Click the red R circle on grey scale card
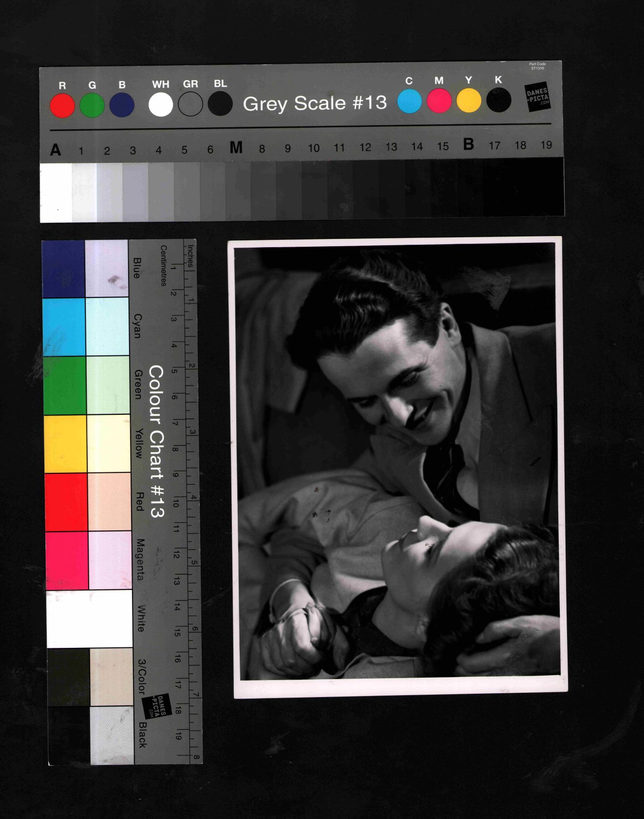The width and height of the screenshot is (644, 819). (x=62, y=105)
